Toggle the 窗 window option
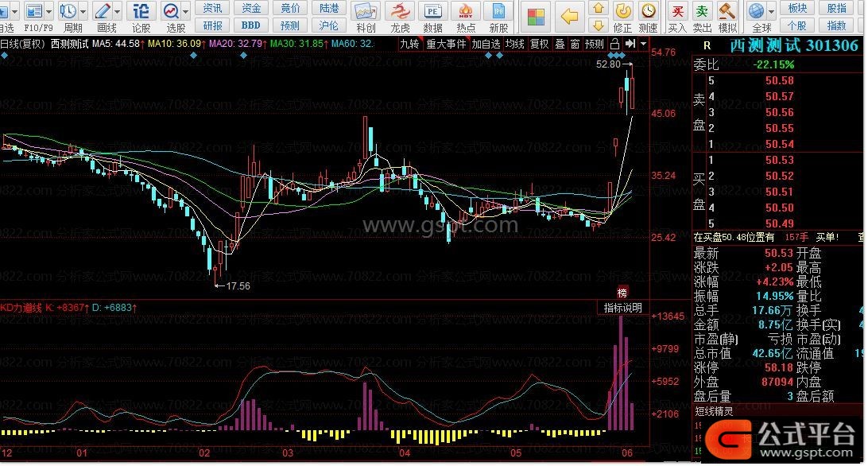 click(575, 44)
